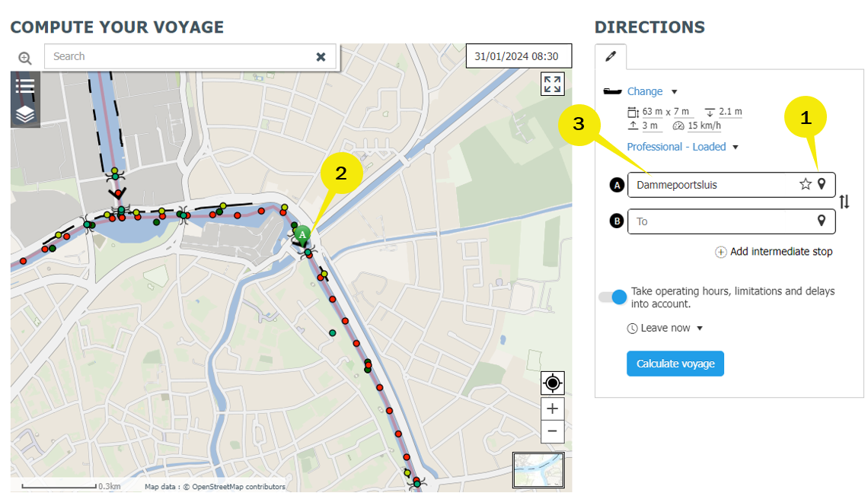The image size is (868, 499).
Task: Swap departure and destination fields
Action: tap(844, 202)
